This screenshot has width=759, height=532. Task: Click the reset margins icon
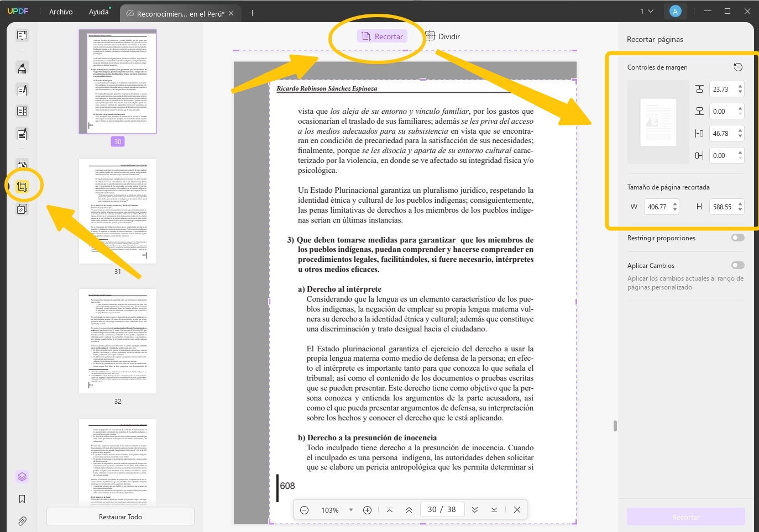coord(738,67)
